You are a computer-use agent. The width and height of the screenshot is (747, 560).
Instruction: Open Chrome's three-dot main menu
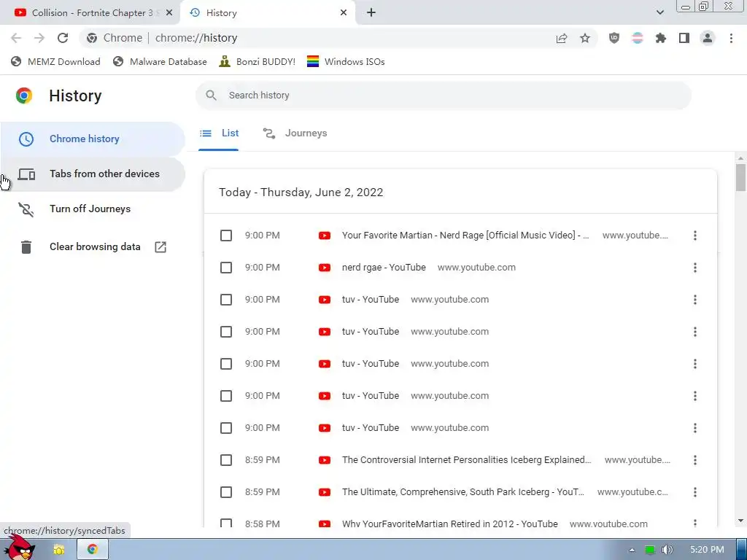pyautogui.click(x=731, y=38)
